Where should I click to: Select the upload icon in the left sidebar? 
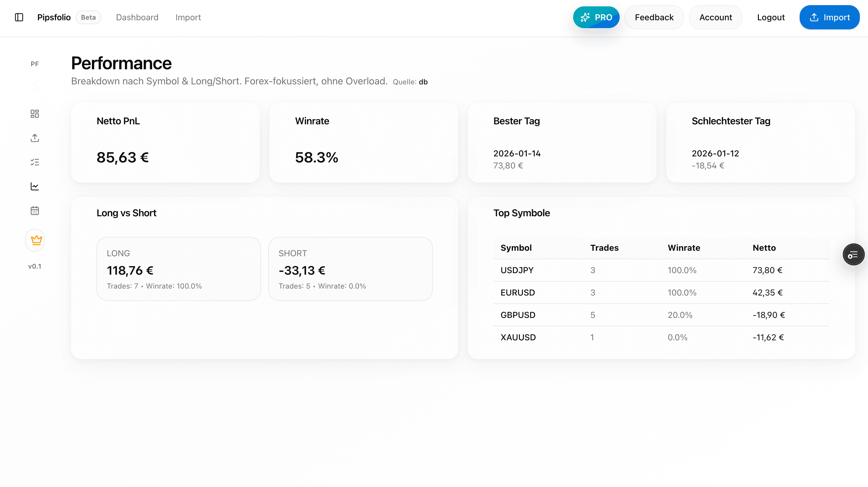pyautogui.click(x=35, y=138)
